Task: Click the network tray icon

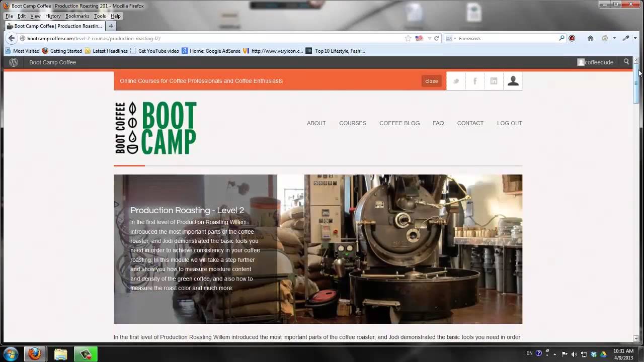Action: click(584, 354)
